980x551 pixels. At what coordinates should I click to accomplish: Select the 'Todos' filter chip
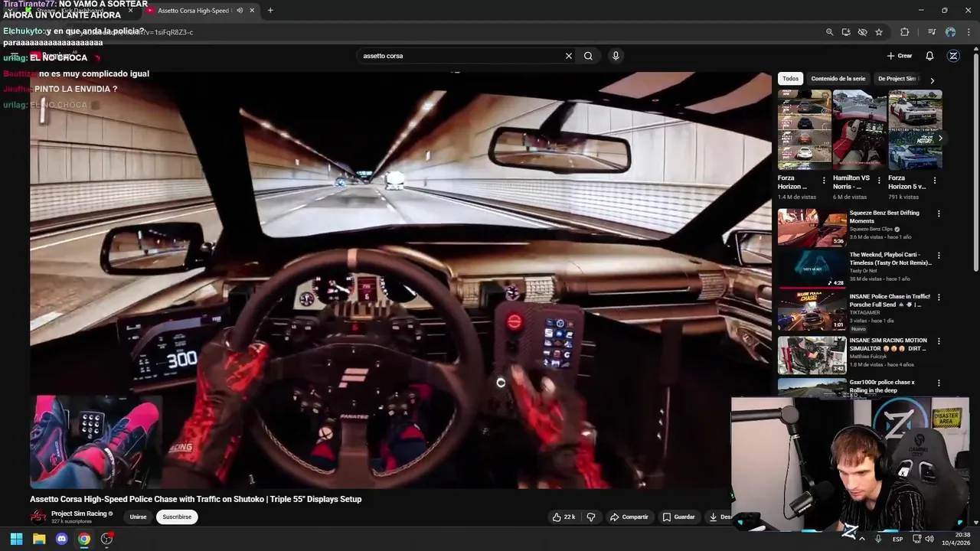(790, 79)
